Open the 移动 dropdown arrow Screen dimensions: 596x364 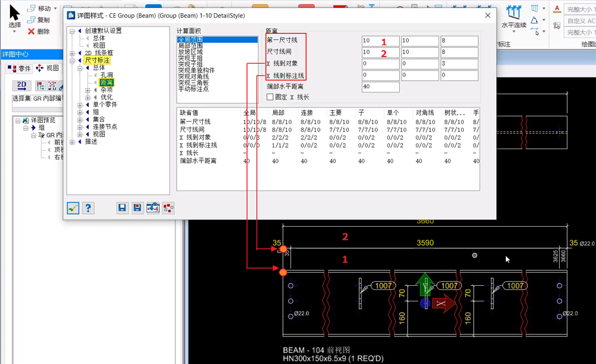[55, 8]
